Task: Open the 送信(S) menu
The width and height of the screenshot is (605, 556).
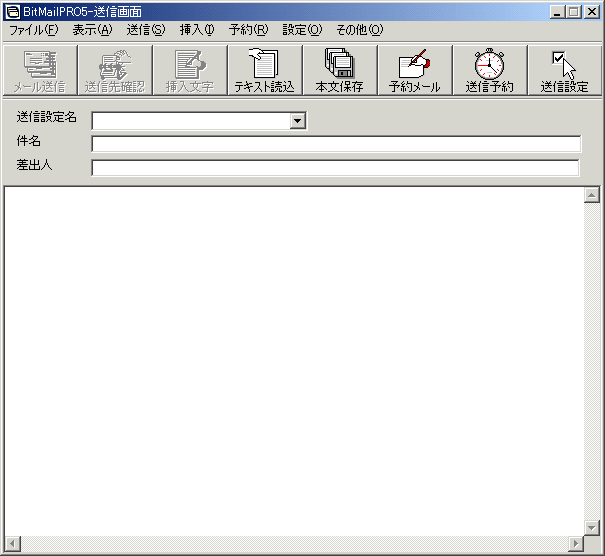Action: [145, 30]
